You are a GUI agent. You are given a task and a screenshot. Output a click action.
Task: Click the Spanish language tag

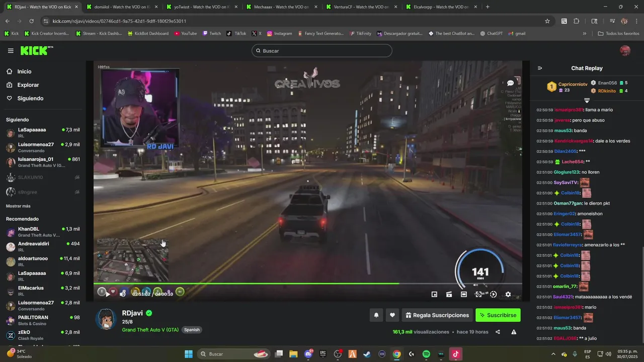[192, 330]
